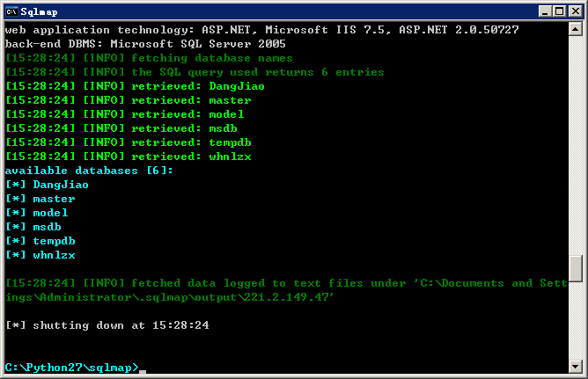The height and width of the screenshot is (379, 588).
Task: Click the 'available databases [6]:' heading
Action: click(89, 171)
